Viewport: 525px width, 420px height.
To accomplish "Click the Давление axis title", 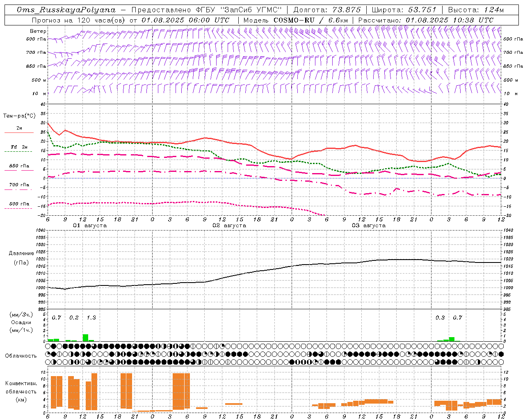I will click(21, 253).
